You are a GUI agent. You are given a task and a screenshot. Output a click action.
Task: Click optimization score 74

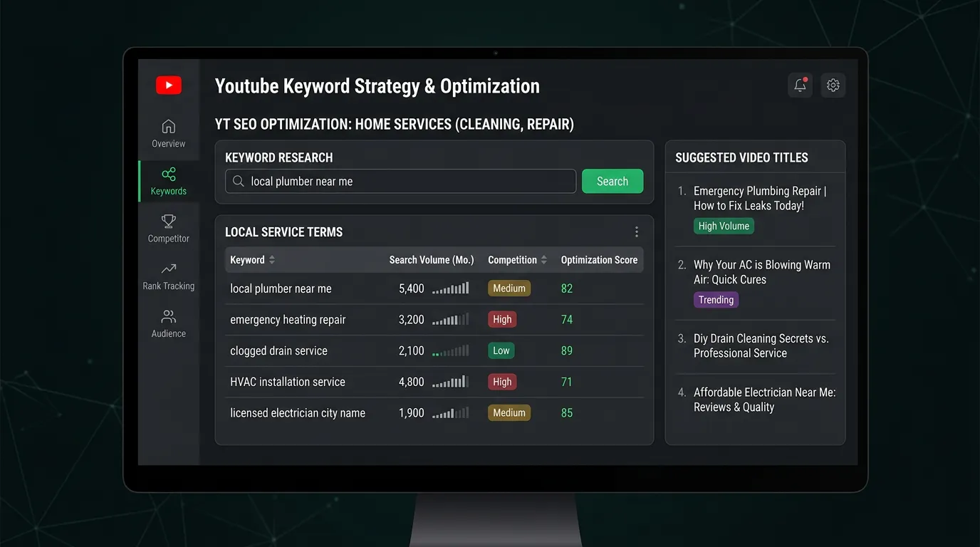pyautogui.click(x=567, y=320)
